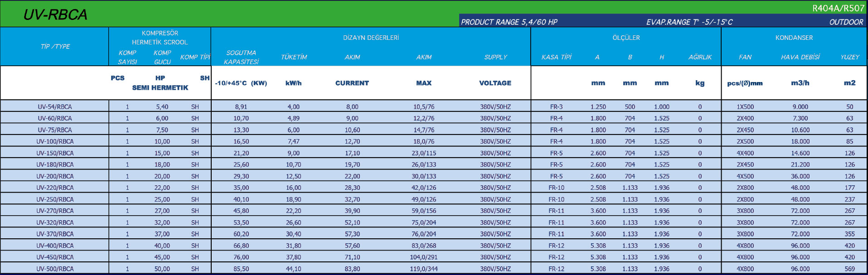The height and width of the screenshot is (275, 868).
Task: Click the KONDANSER column group header
Action: pos(794,38)
